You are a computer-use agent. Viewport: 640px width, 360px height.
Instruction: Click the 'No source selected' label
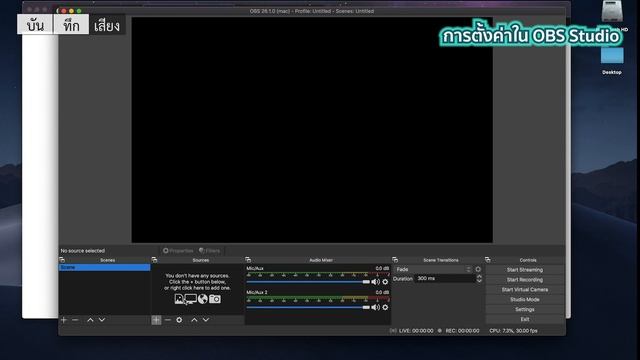point(83,251)
